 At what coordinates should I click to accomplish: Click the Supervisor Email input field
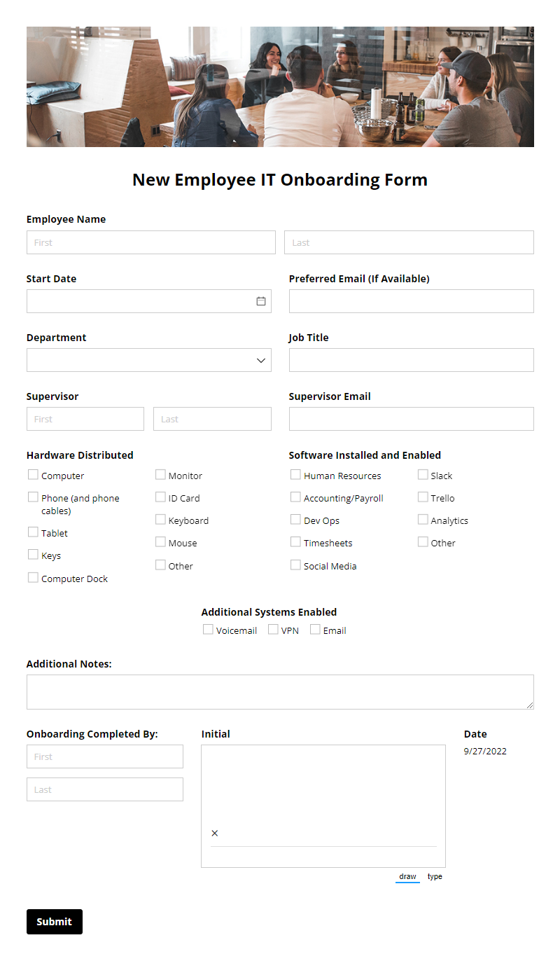(411, 419)
